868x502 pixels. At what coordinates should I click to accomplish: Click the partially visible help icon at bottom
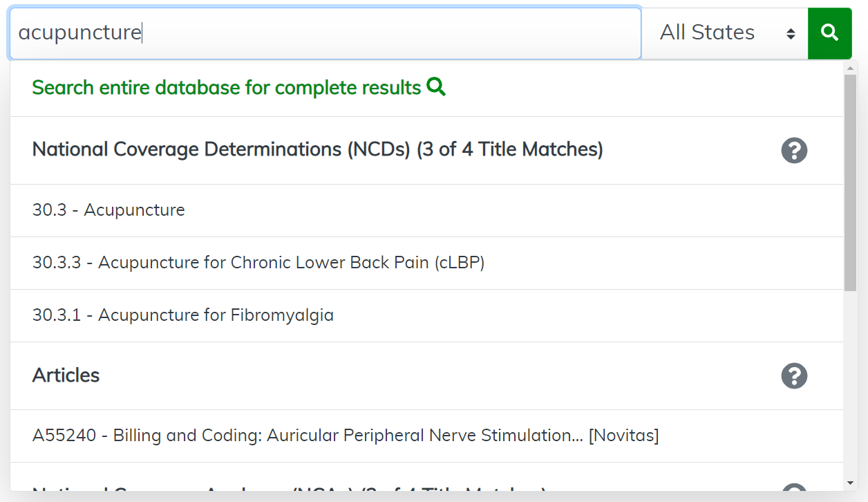pos(794,489)
